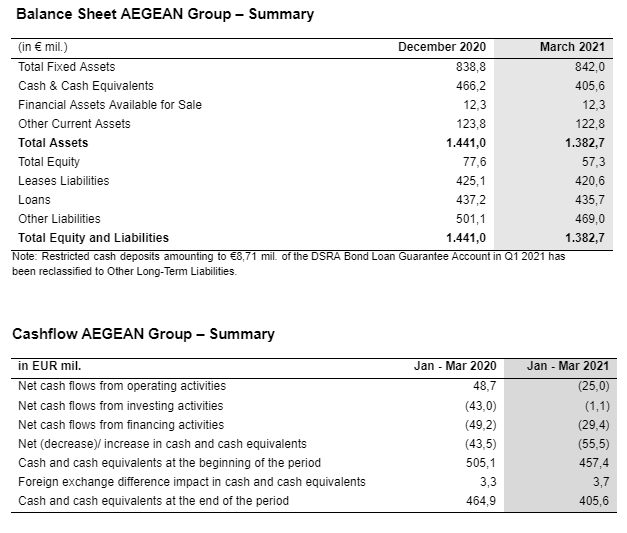
Task: Click the restricted cash deposits note text
Action: (x=288, y=264)
